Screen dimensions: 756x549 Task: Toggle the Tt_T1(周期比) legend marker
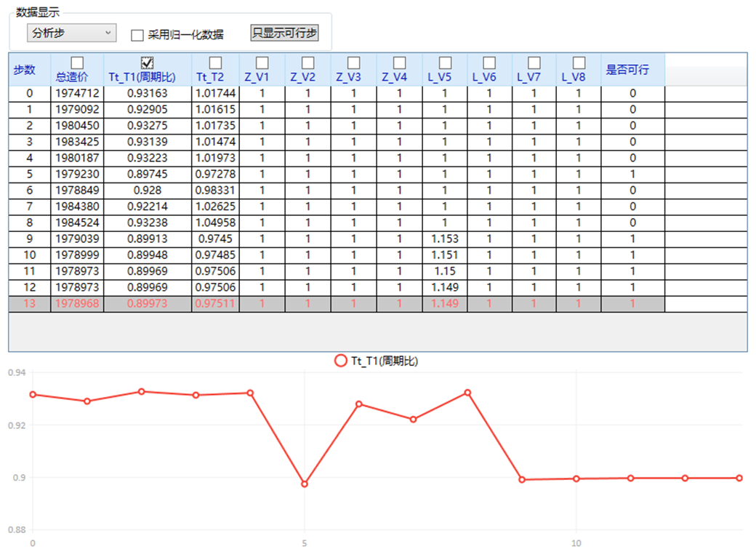(x=339, y=359)
